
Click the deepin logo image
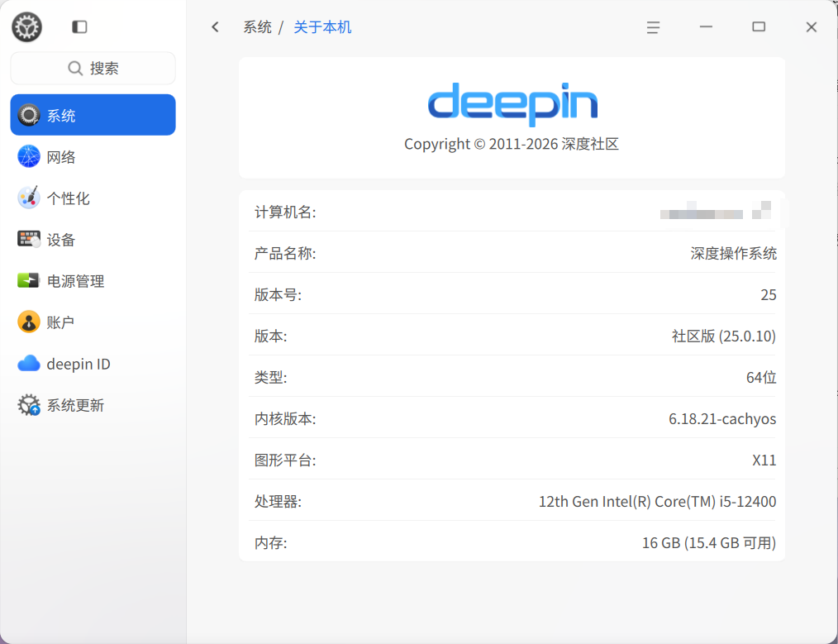[x=512, y=103]
